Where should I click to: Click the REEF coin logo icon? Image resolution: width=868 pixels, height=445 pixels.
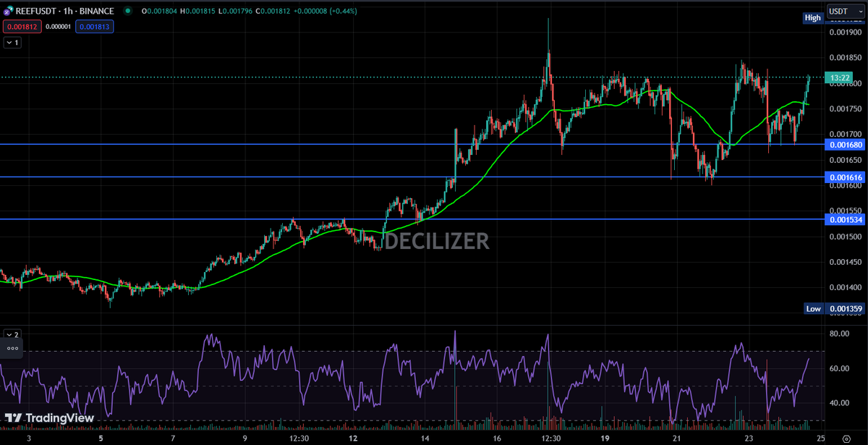click(x=7, y=12)
